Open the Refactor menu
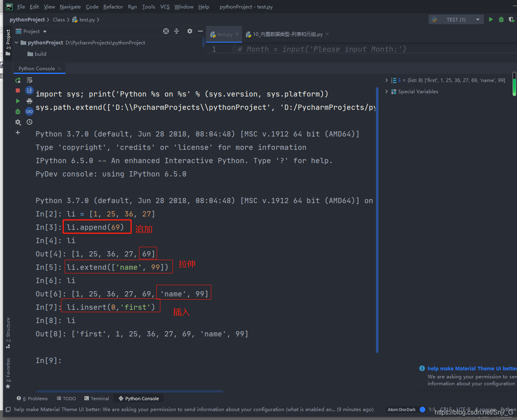The image size is (517, 420). coord(113,7)
